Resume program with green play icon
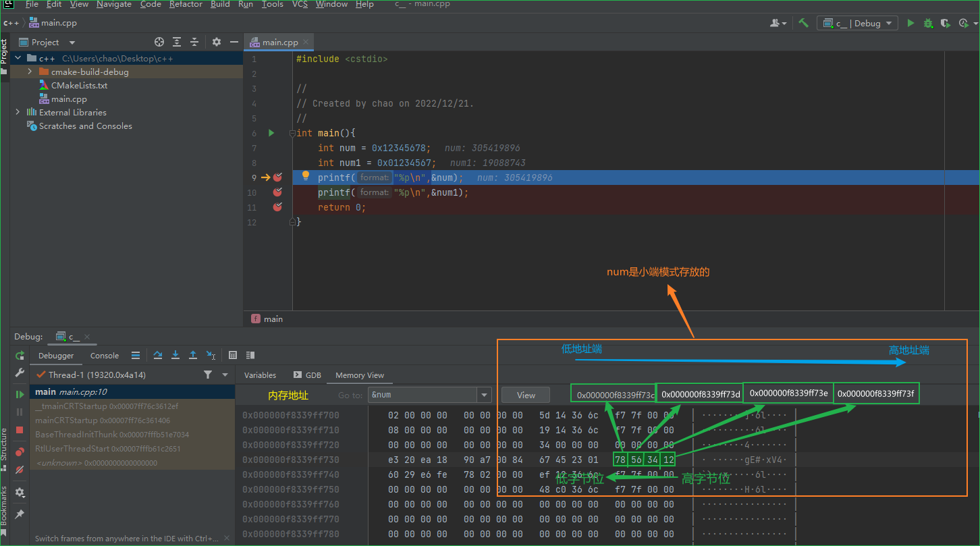Screen dimensions: 980x546 click(20, 394)
